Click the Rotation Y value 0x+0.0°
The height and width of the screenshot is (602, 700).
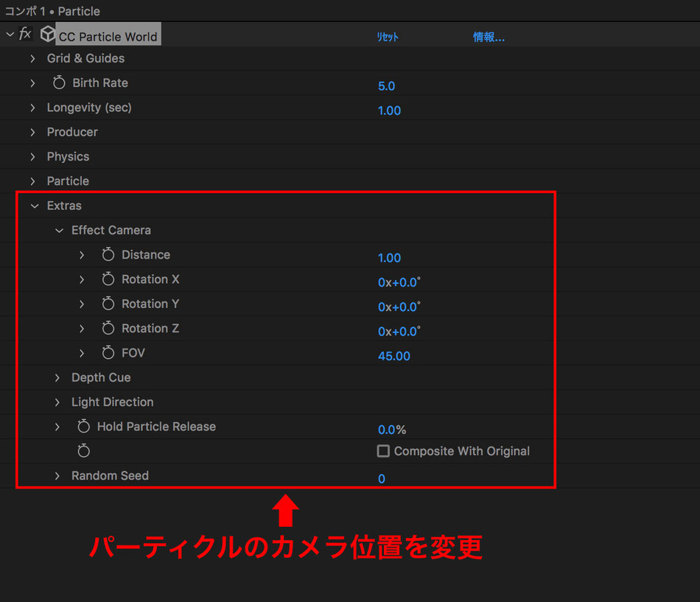[399, 307]
